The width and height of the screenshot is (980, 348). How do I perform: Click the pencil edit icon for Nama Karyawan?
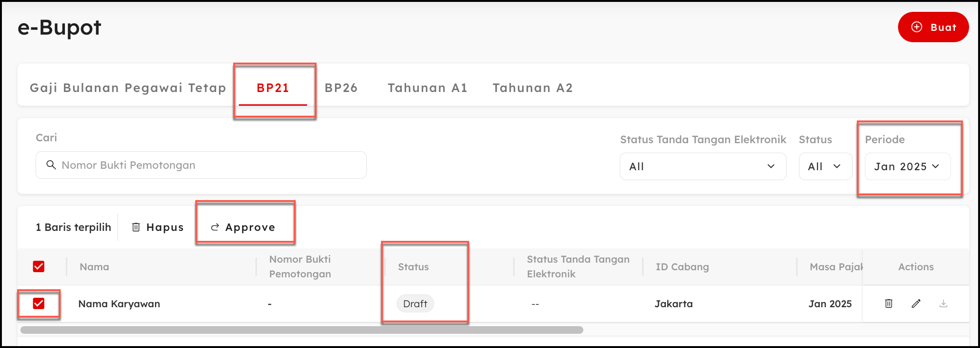click(x=916, y=303)
